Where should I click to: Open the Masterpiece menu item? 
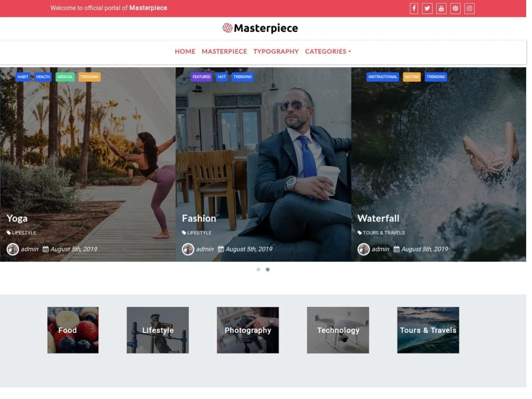tap(224, 51)
